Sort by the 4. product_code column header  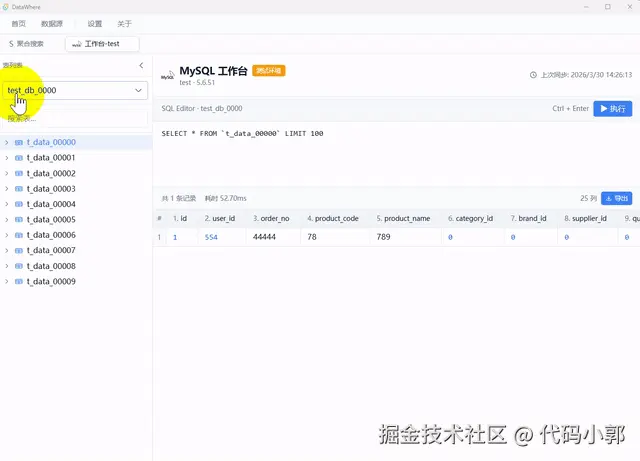(x=333, y=218)
